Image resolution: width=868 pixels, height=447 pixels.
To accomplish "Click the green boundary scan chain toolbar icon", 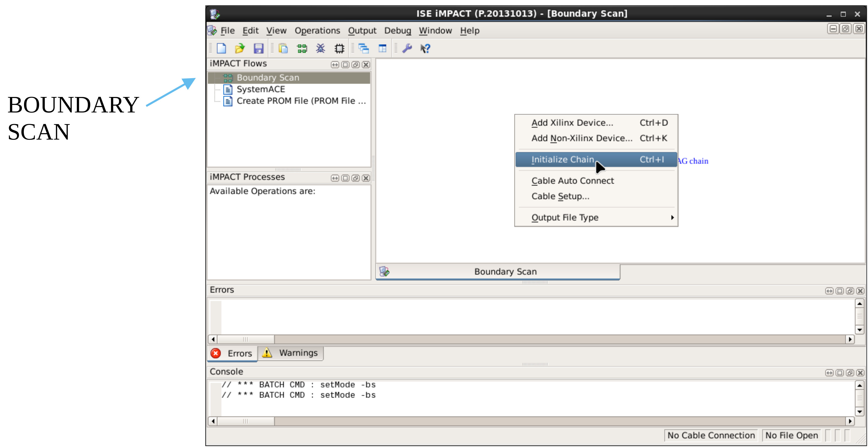I will click(x=302, y=49).
